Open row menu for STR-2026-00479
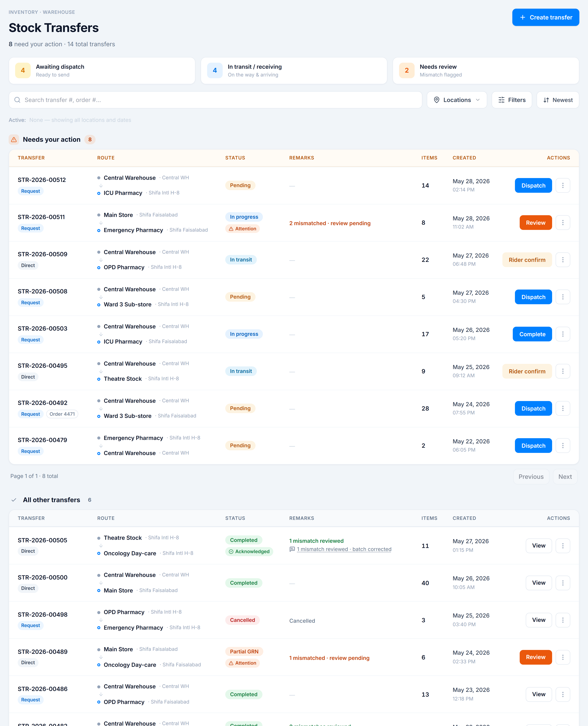588x726 pixels. click(563, 446)
